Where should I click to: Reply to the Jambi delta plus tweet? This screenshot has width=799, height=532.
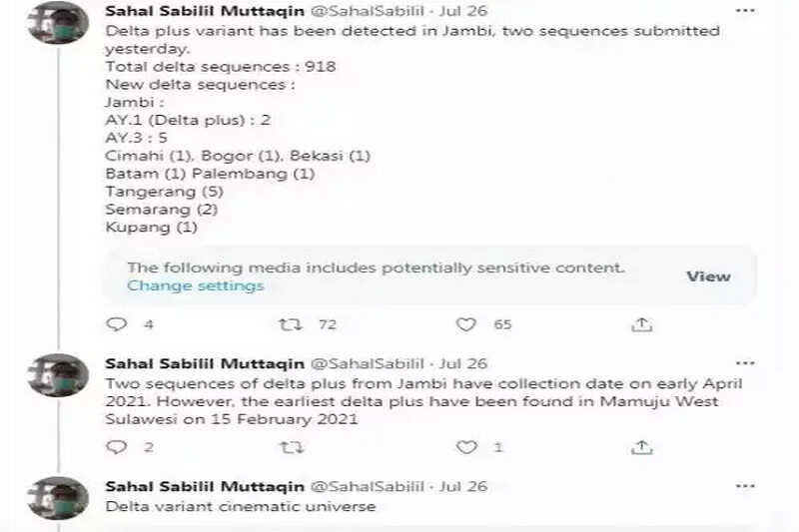click(x=117, y=324)
